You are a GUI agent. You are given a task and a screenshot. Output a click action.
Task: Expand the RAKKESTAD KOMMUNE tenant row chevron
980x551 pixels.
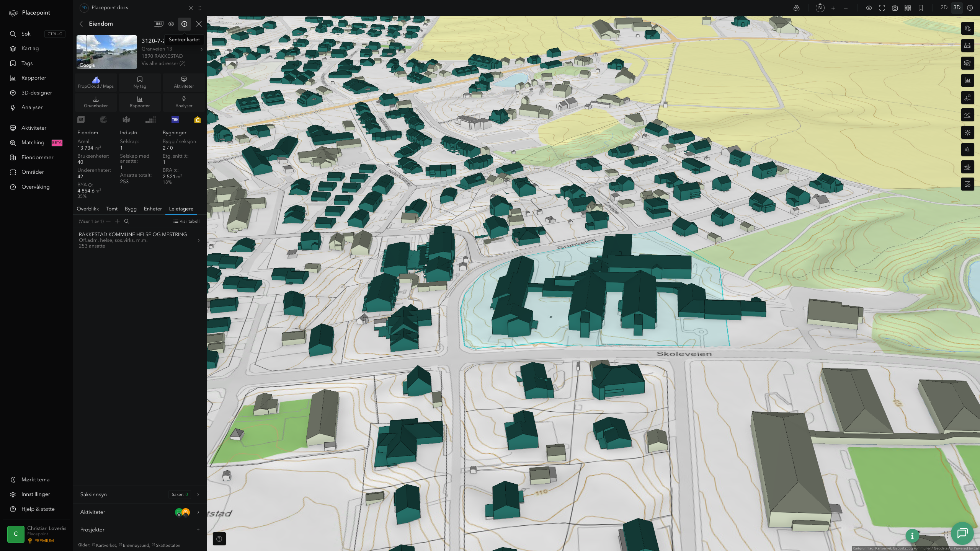199,240
